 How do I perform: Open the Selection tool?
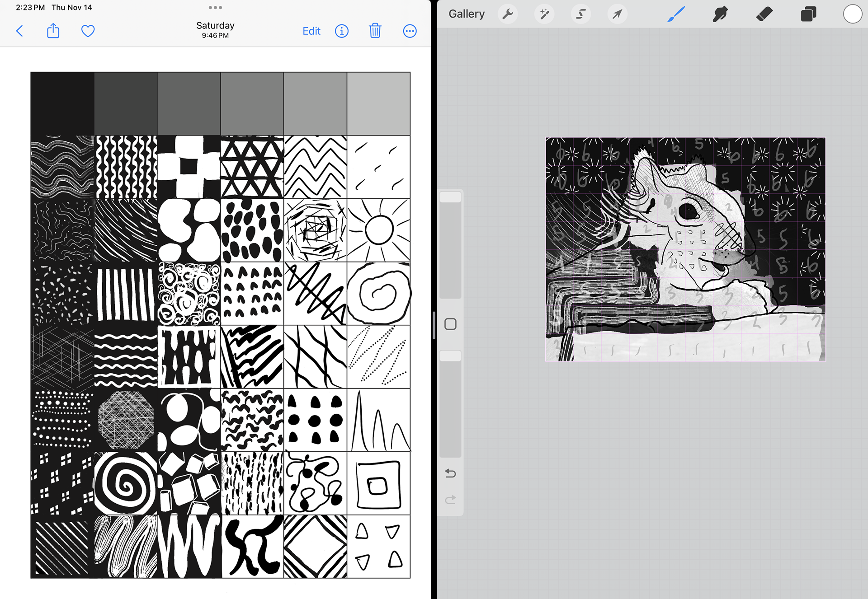[x=581, y=14]
